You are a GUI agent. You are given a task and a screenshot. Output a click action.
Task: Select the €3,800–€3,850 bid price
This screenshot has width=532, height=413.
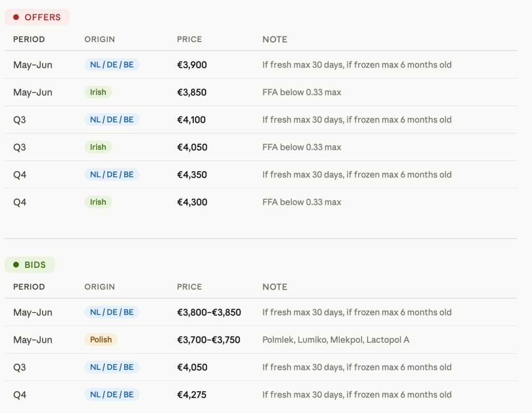(x=209, y=313)
